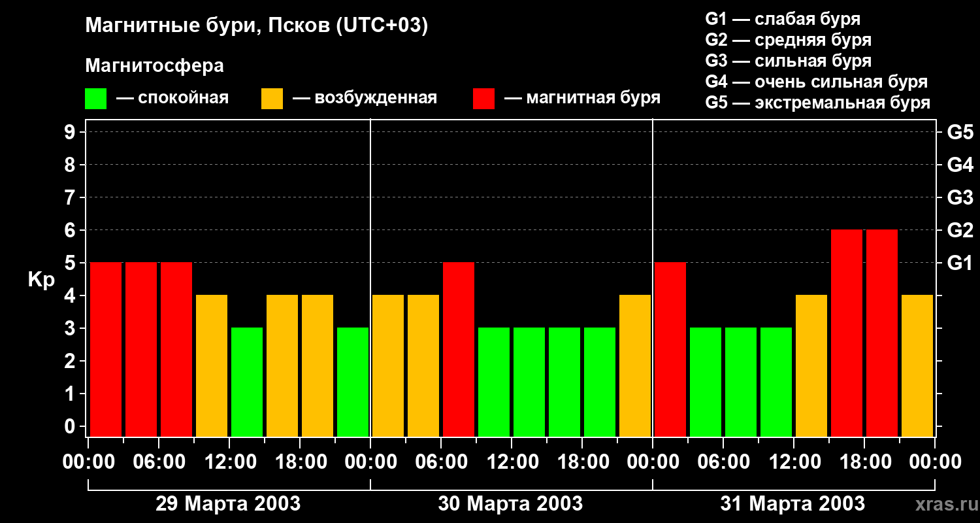Select the "30 Марта 2003" date label
The image size is (980, 523).
(x=510, y=504)
